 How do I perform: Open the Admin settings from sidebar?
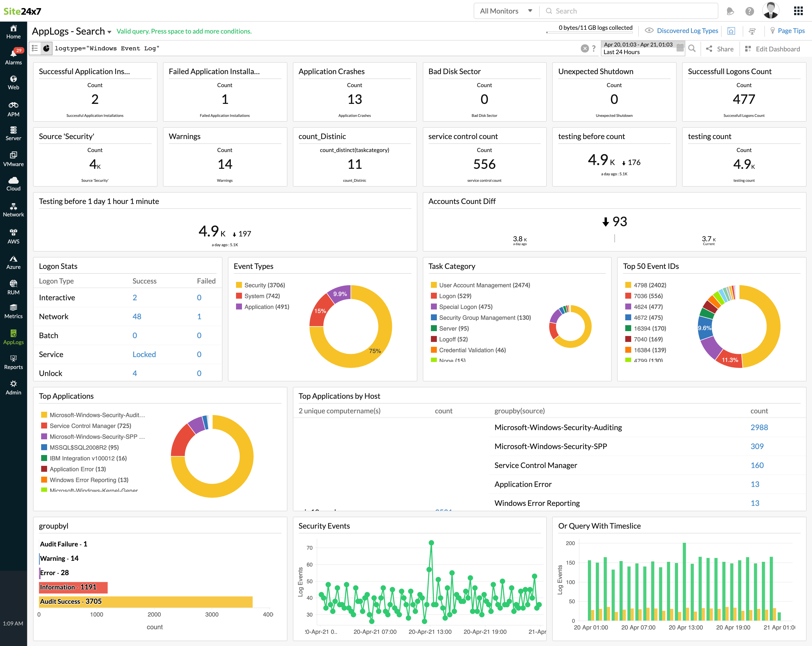coord(14,387)
